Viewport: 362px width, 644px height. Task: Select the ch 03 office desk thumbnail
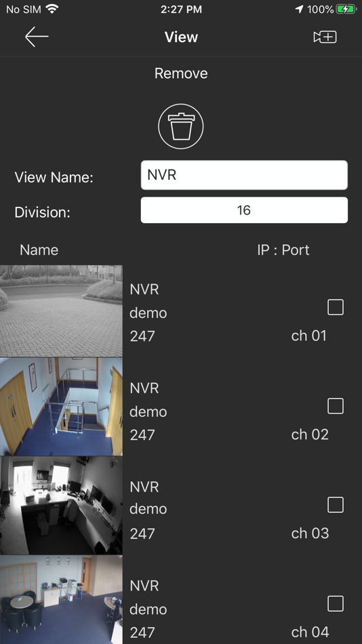pos(61,505)
